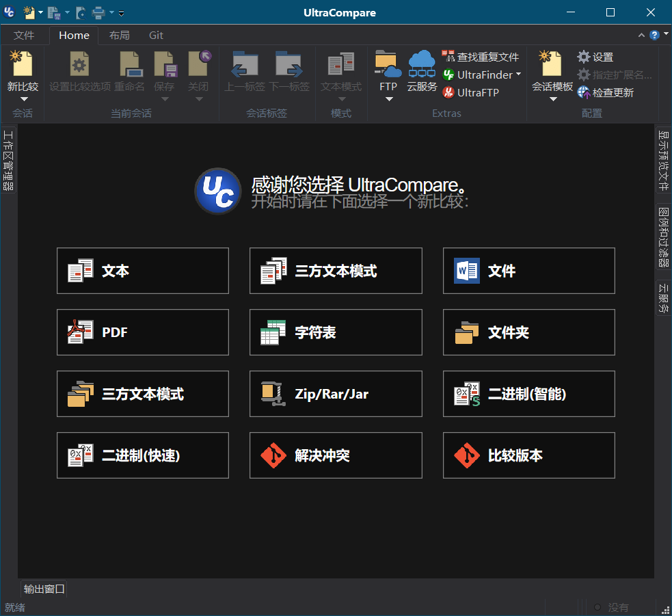Launch 查找重复文件 find duplicates
Screen dimensions: 672x616
pyautogui.click(x=481, y=57)
